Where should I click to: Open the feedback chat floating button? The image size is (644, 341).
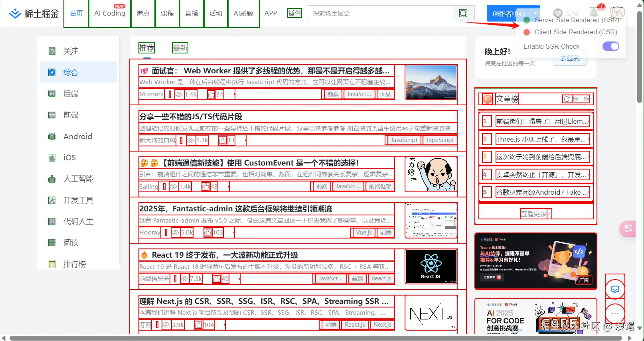pyautogui.click(x=615, y=290)
